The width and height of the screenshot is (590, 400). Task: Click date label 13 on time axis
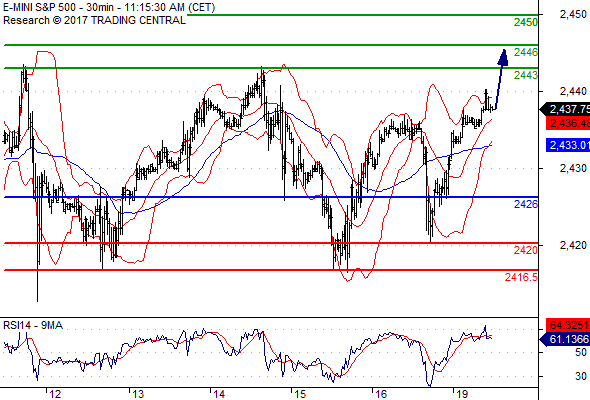click(x=138, y=394)
